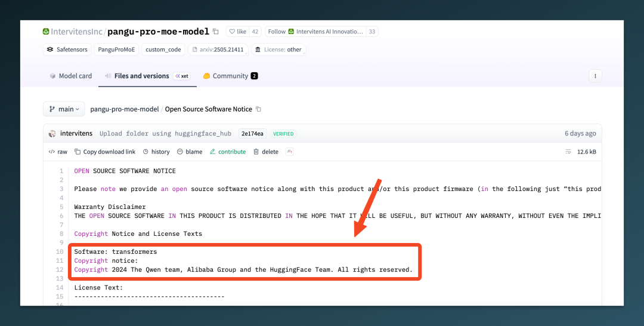The width and height of the screenshot is (644, 326).
Task: Copy the model name with the copy icon
Action: [x=216, y=32]
